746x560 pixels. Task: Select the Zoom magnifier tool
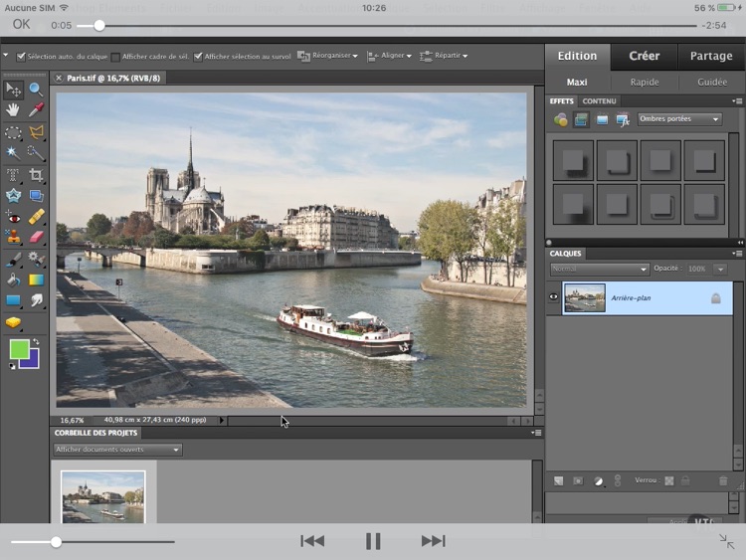click(36, 90)
